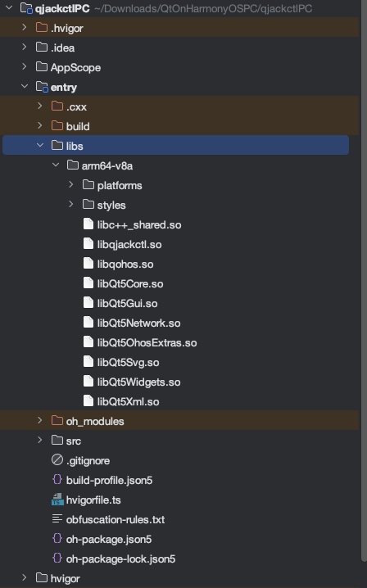Viewport: 367px width, 588px height.
Task: Click the oh-package-lock.json5 braces icon
Action: click(57, 559)
